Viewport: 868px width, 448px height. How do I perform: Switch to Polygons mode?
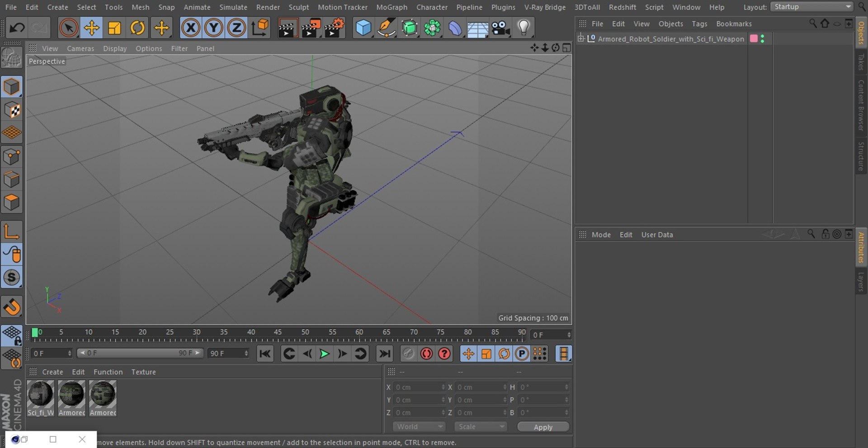(12, 202)
